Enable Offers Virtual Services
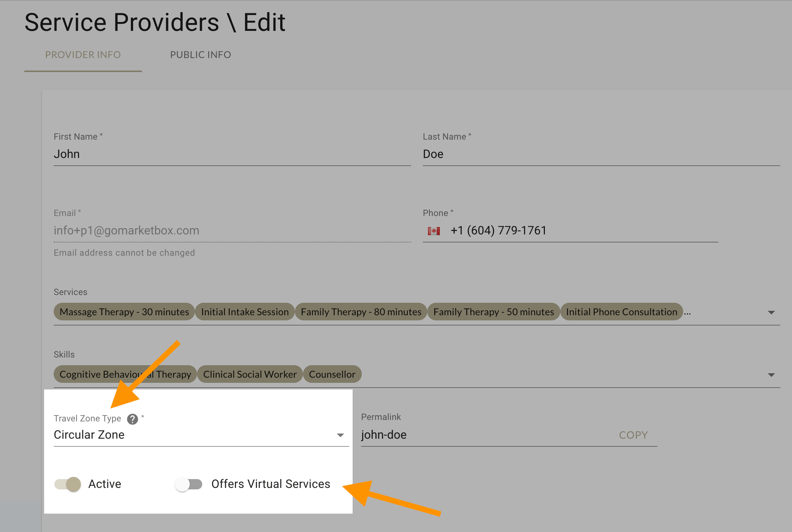Screen dimensions: 792x532 click(x=189, y=484)
